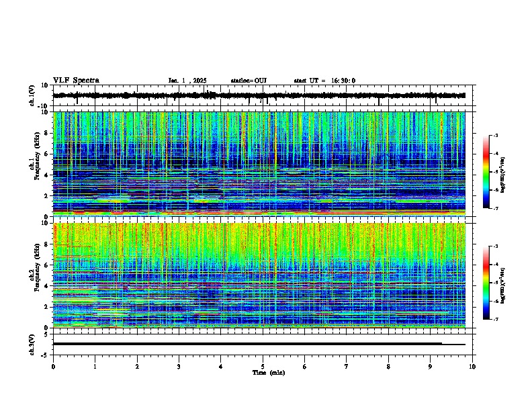
Task: Click inside the ch.1 spectrogram panel
Action: click(x=259, y=164)
